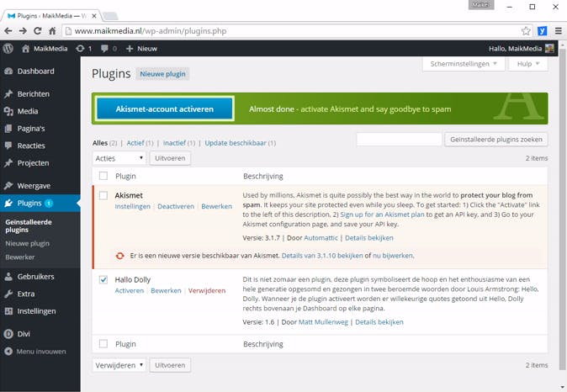This screenshot has width=567, height=392.
Task: Open comments bubble icon in admin bar
Action: (104, 49)
